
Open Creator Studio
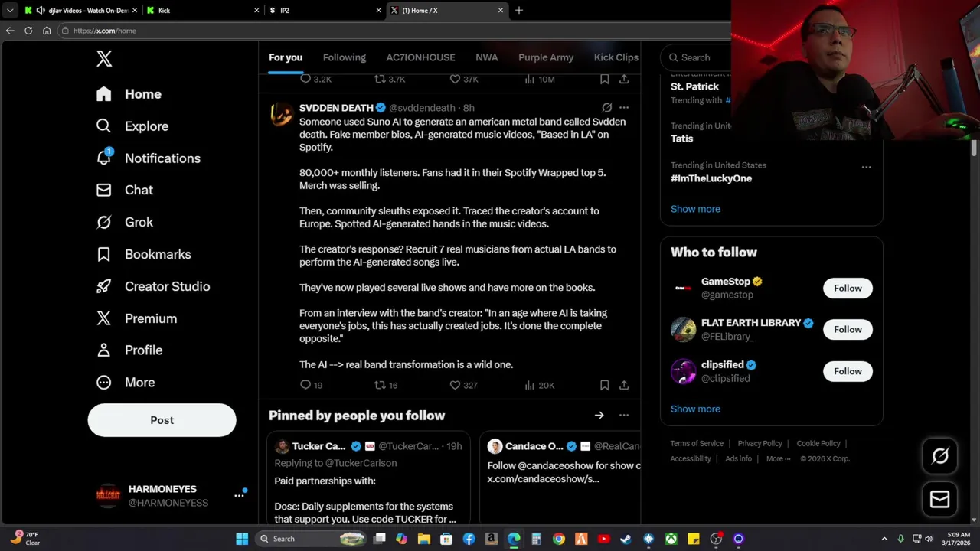[152, 286]
